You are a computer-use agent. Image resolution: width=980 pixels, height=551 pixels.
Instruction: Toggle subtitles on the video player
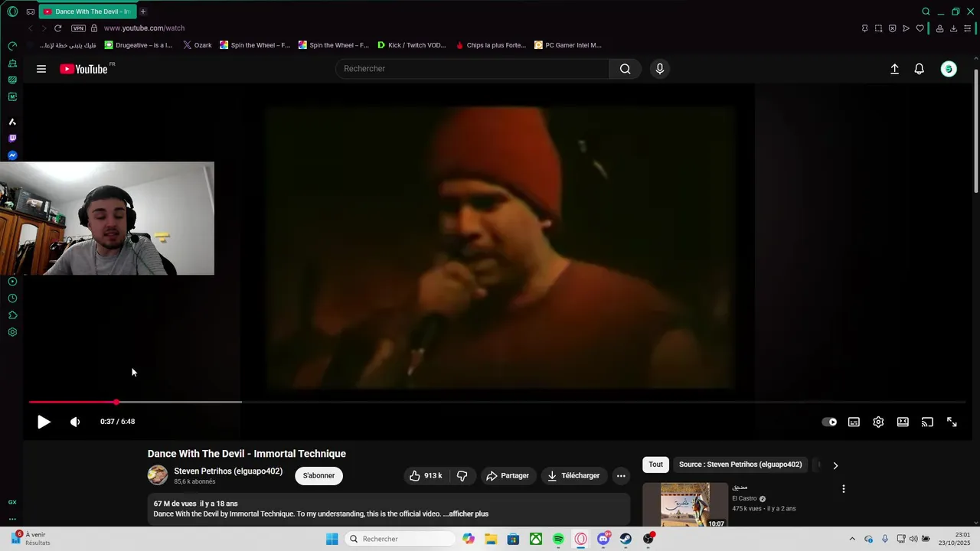point(854,422)
